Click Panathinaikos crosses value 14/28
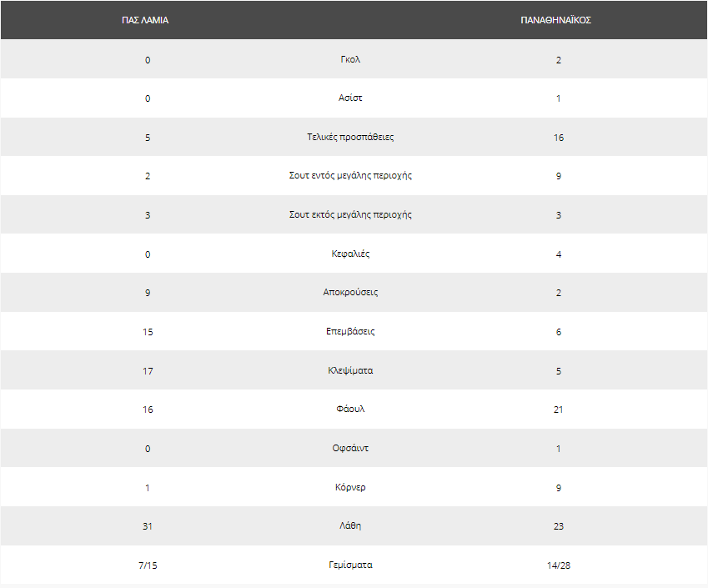The width and height of the screenshot is (708, 588). (559, 565)
